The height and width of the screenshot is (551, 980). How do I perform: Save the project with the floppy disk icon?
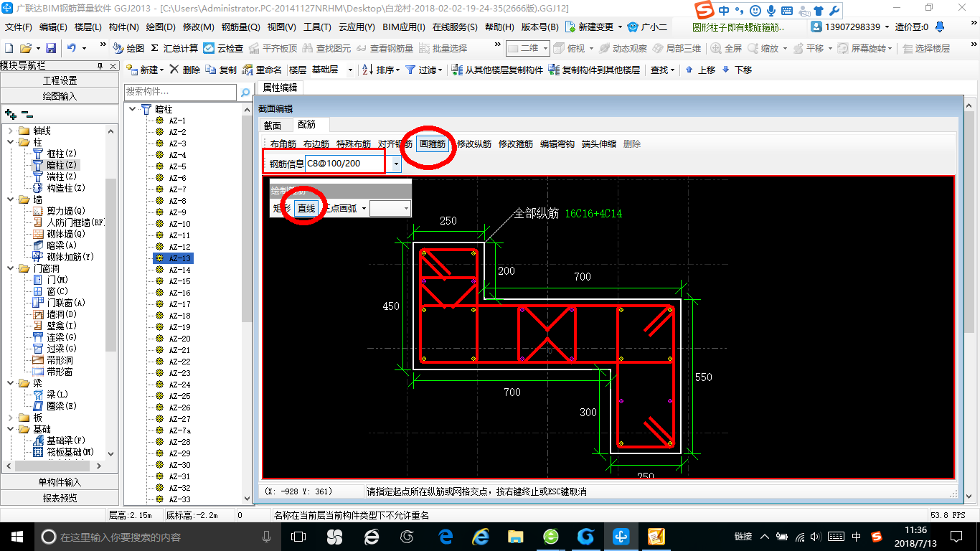tap(51, 48)
